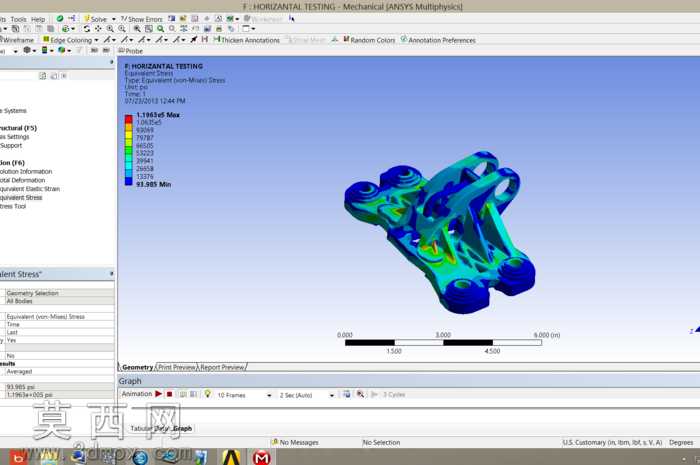Click the rotate view icon
This screenshot has height=465, width=700.
[x=87, y=29]
